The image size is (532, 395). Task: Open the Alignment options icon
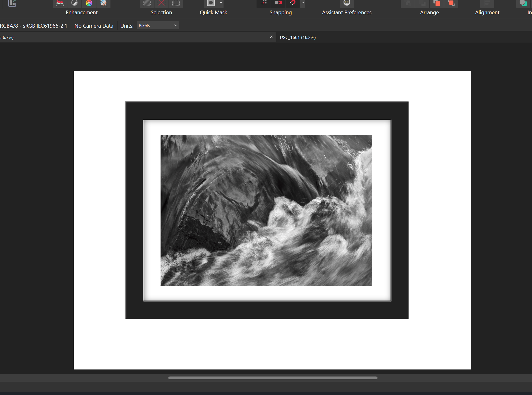[487, 3]
